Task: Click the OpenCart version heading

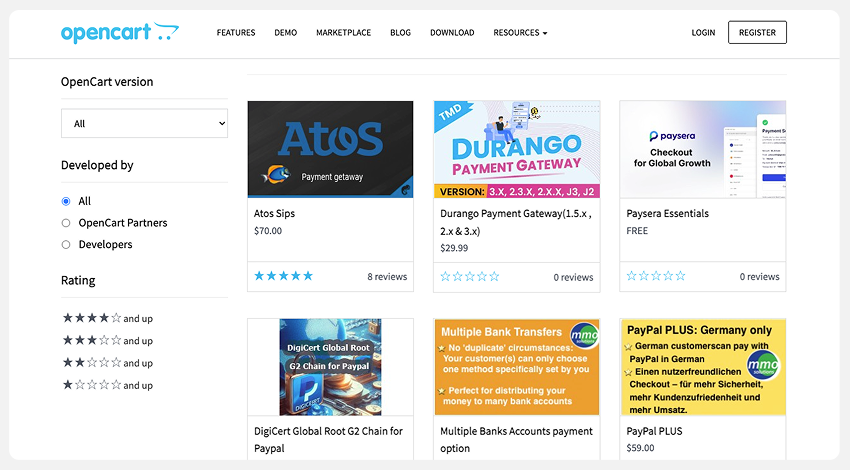Action: 107,82
